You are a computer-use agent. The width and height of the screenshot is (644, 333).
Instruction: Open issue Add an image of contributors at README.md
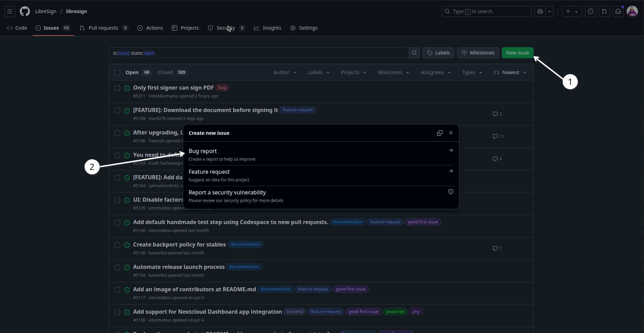pyautogui.click(x=195, y=289)
